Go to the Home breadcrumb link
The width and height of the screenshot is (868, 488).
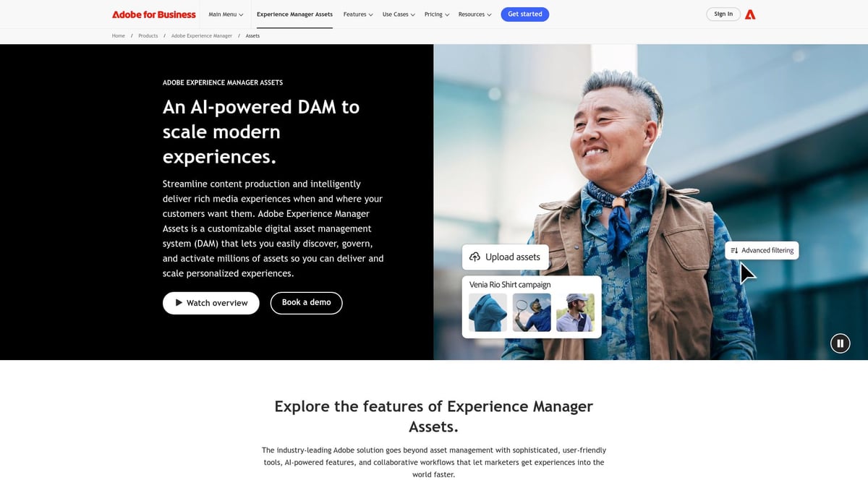(118, 36)
